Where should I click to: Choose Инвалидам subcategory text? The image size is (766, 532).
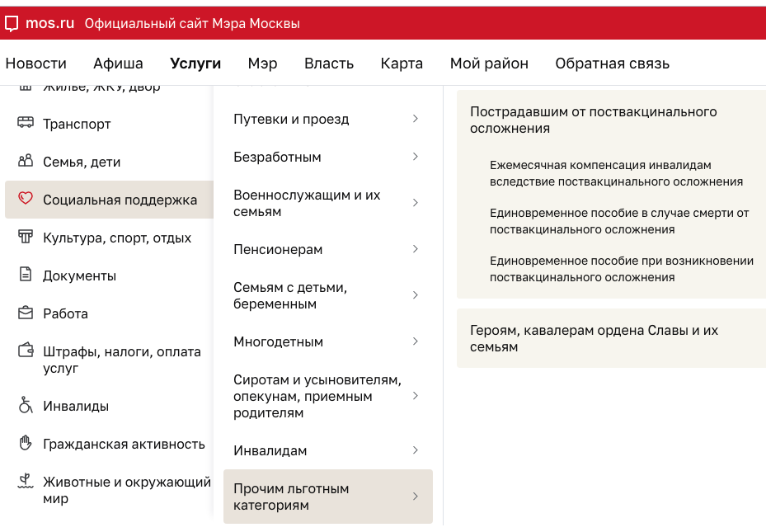click(x=270, y=450)
